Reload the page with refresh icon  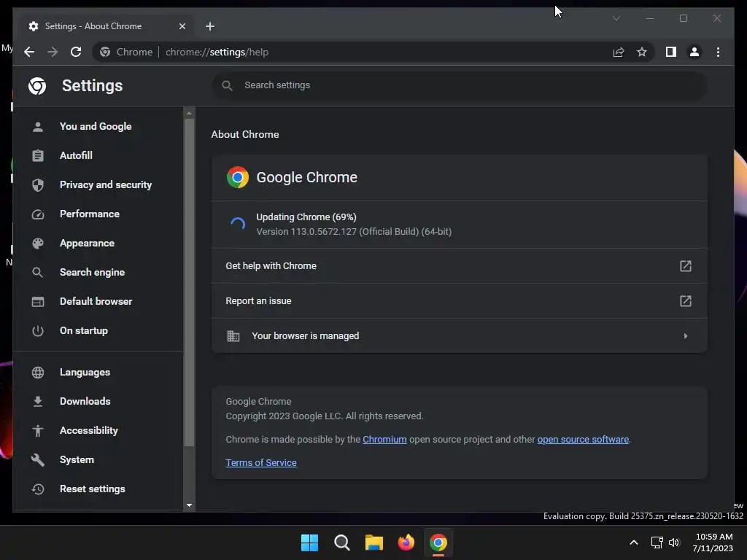coord(76,52)
